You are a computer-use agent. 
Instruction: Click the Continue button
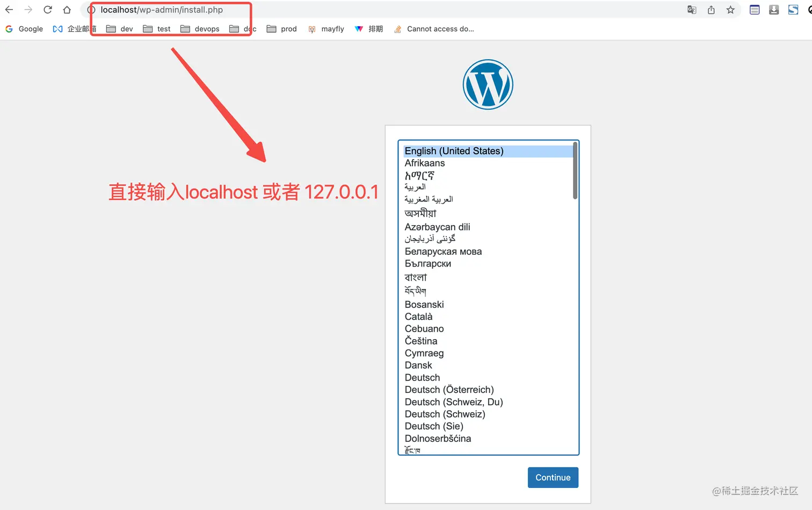tap(553, 477)
